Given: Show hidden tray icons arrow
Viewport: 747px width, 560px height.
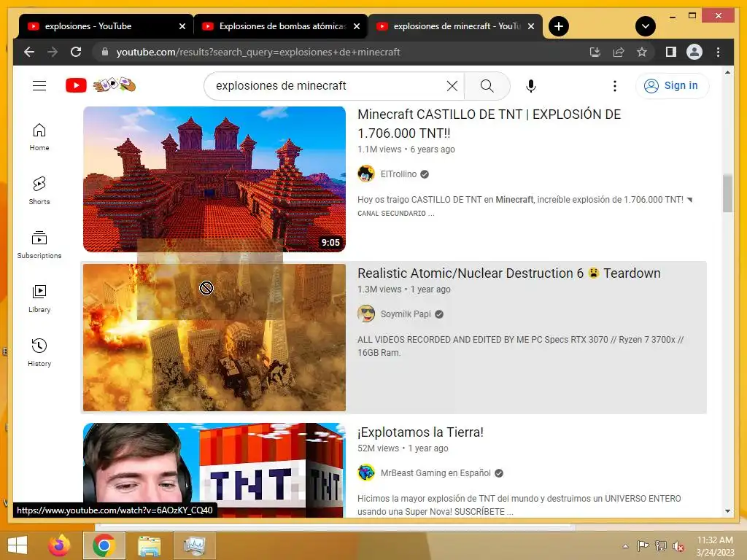Looking at the screenshot, I should tap(625, 546).
